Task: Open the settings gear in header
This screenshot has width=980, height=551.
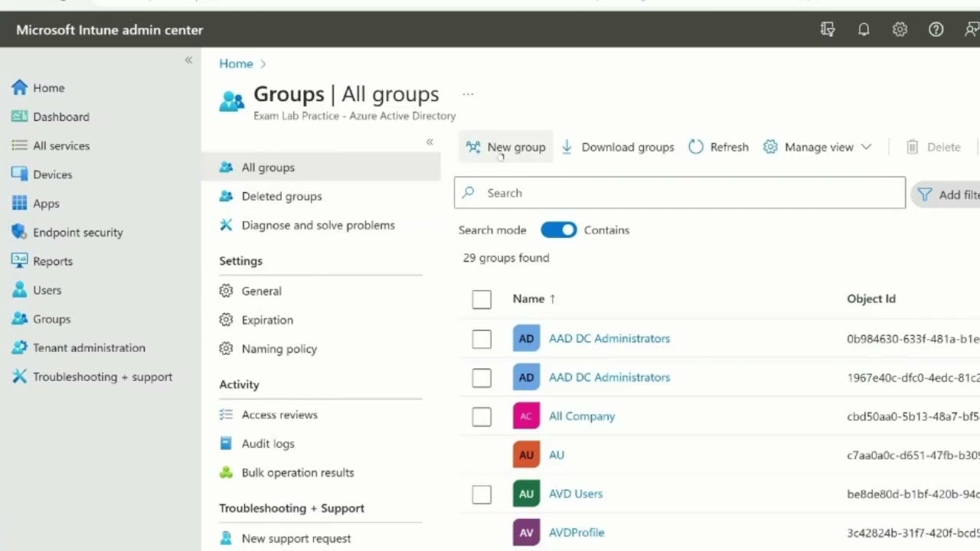Action: click(900, 30)
